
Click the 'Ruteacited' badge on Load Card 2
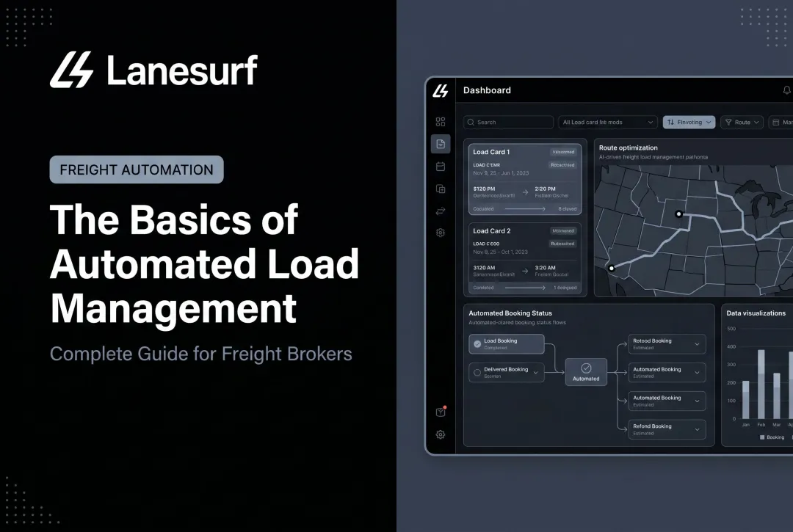point(562,244)
